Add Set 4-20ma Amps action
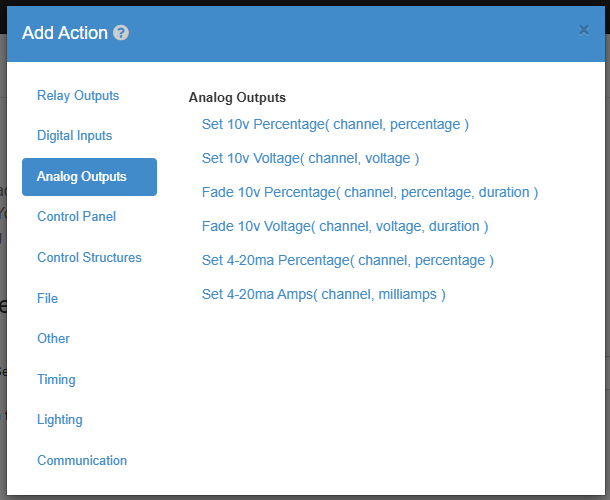The image size is (610, 500). point(323,294)
